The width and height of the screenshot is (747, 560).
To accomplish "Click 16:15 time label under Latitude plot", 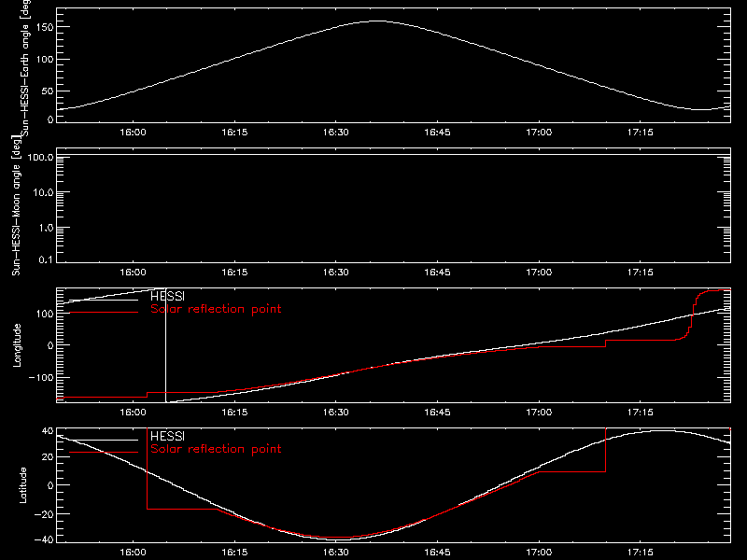I will click(234, 553).
